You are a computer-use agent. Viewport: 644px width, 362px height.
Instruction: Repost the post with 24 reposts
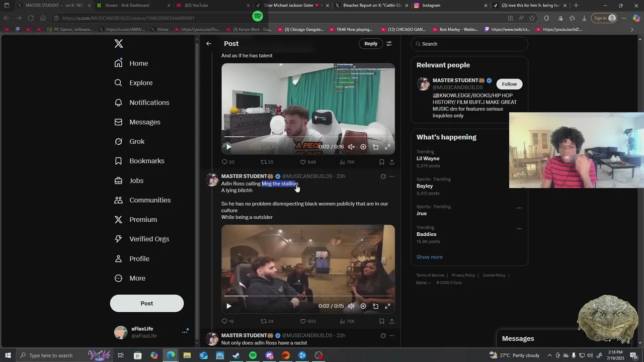[x=267, y=321]
